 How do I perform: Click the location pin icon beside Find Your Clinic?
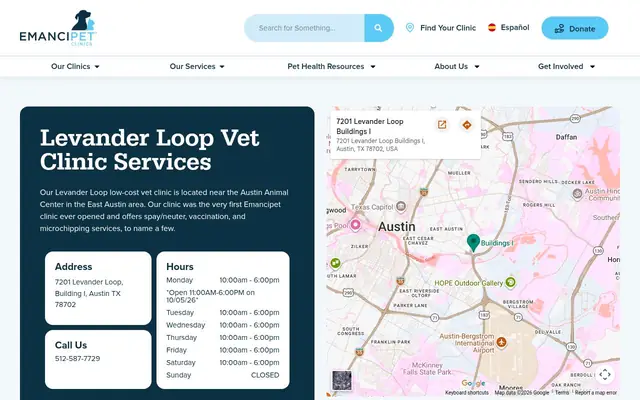(410, 28)
